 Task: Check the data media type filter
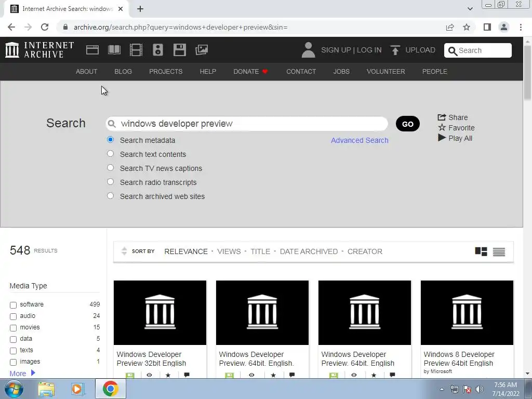[13, 339]
